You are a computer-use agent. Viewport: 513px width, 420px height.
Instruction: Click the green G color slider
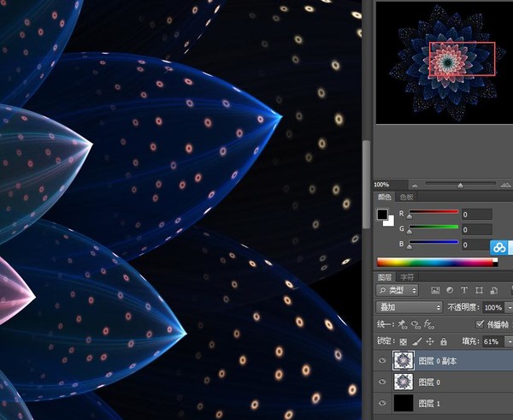(x=433, y=227)
